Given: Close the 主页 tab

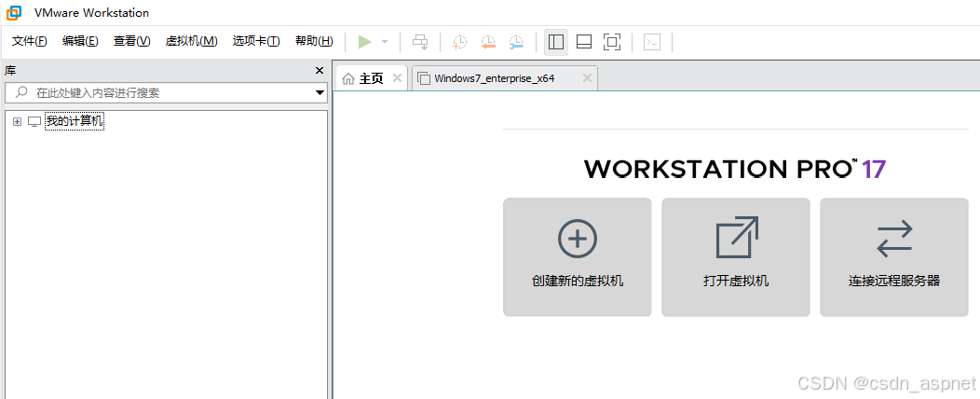Looking at the screenshot, I should click(x=396, y=77).
